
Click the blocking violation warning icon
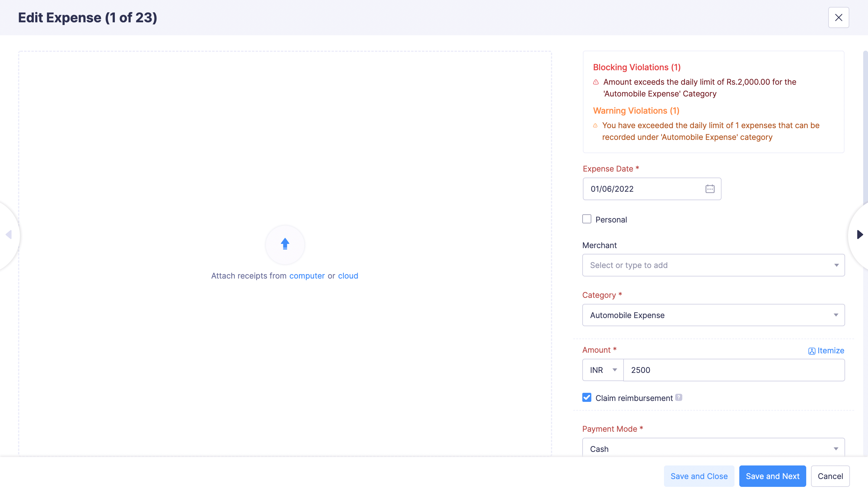pyautogui.click(x=596, y=82)
